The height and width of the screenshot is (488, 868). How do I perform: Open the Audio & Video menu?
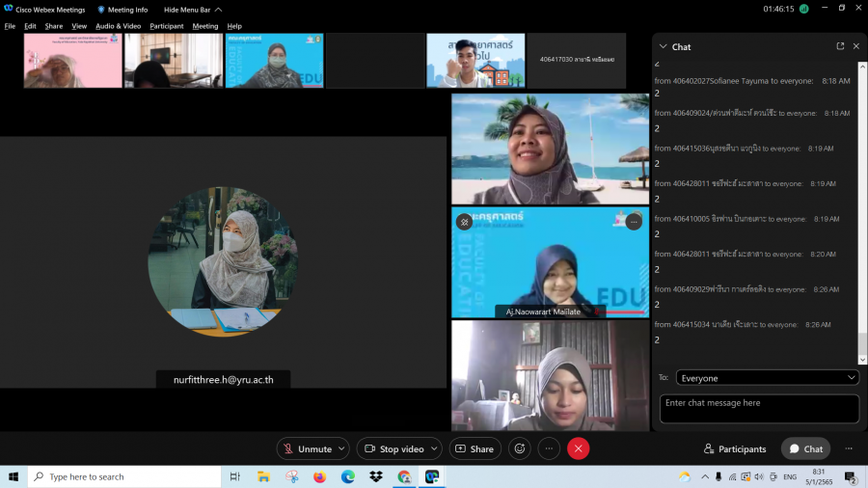pos(118,26)
